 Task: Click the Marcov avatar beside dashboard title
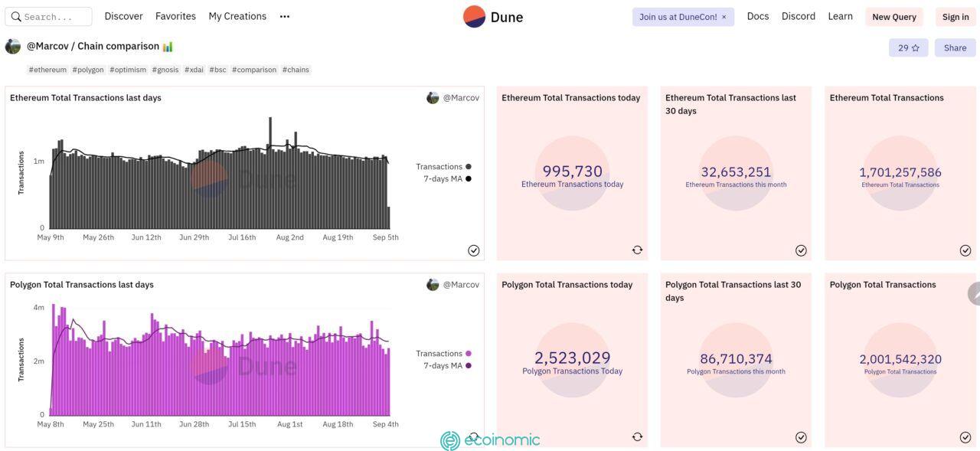click(x=13, y=46)
